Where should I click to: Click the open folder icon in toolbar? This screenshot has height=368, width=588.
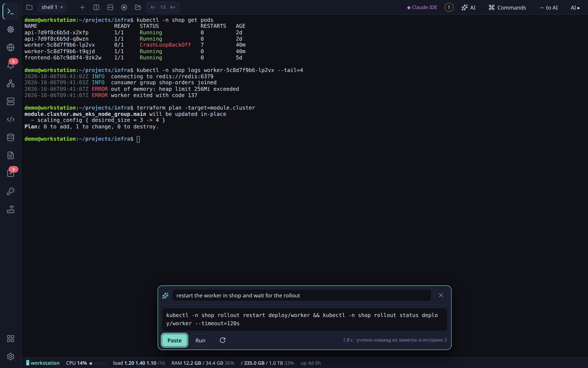tap(138, 7)
